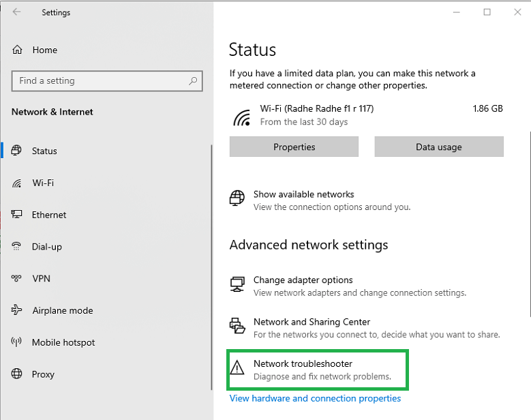The image size is (531, 420).
Task: Click the Change adapter options monitor icon
Action: [x=237, y=284]
